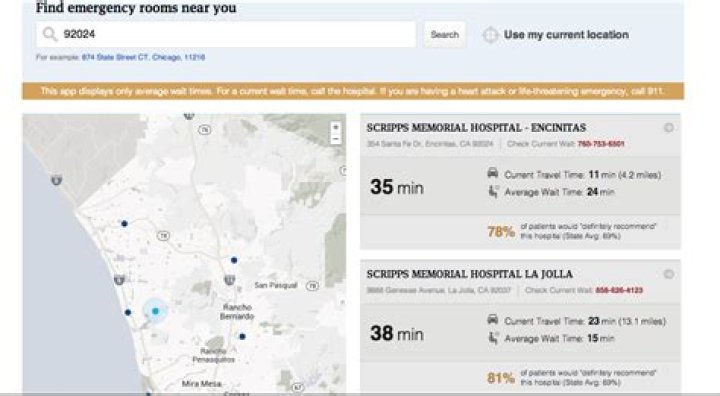Click the northwest dark blue map dot
This screenshot has height=396, width=720.
[x=124, y=224]
